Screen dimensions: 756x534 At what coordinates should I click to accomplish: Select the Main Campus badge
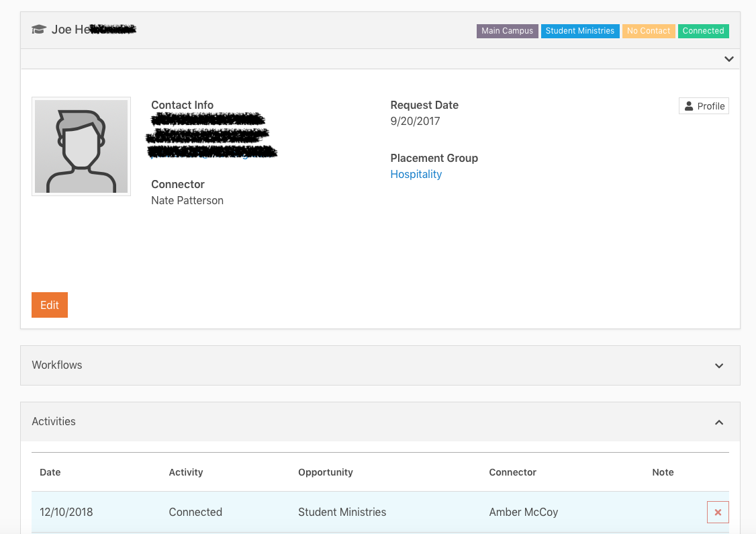point(507,30)
